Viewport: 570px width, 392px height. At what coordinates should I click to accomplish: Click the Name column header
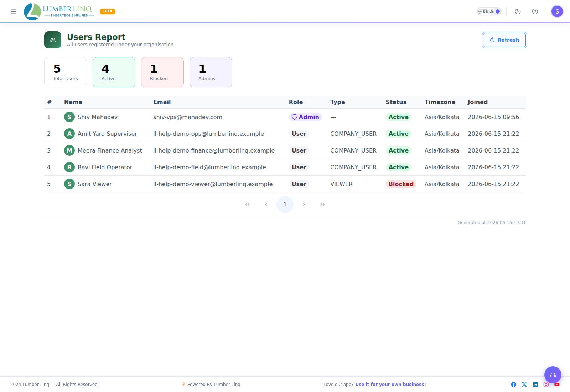73,102
